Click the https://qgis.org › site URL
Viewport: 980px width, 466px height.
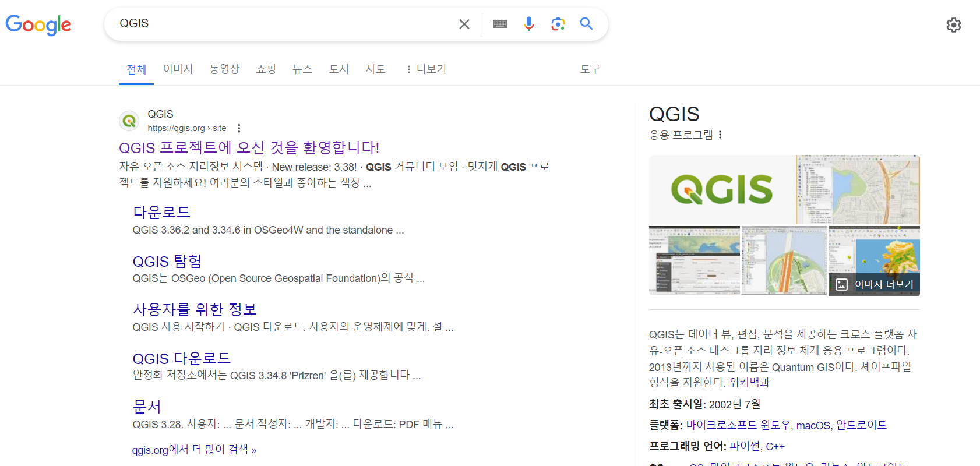[x=187, y=128]
